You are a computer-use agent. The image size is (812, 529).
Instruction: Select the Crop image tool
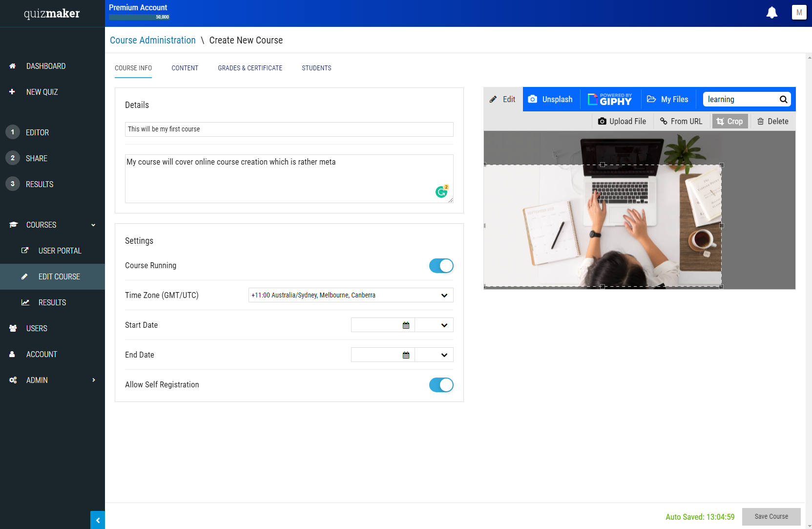pyautogui.click(x=729, y=121)
